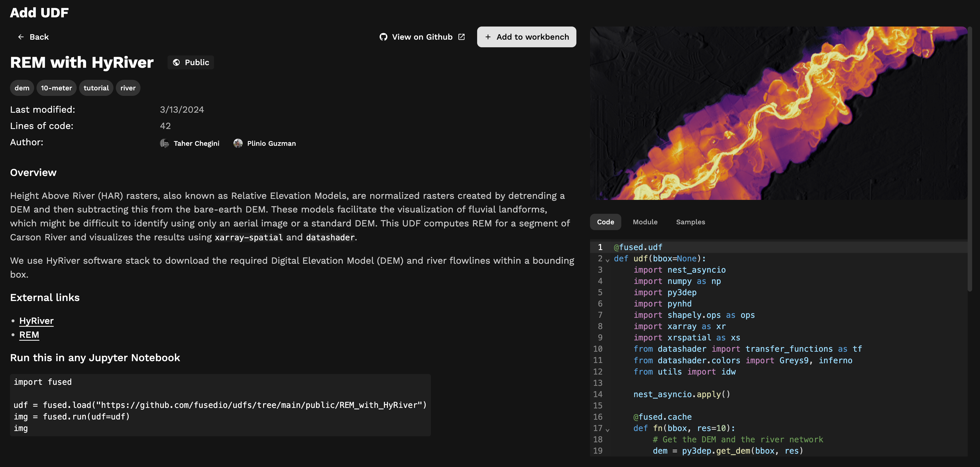Click the right-side vertical scrollbar
Image resolution: width=980 pixels, height=467 pixels.
coord(970,159)
